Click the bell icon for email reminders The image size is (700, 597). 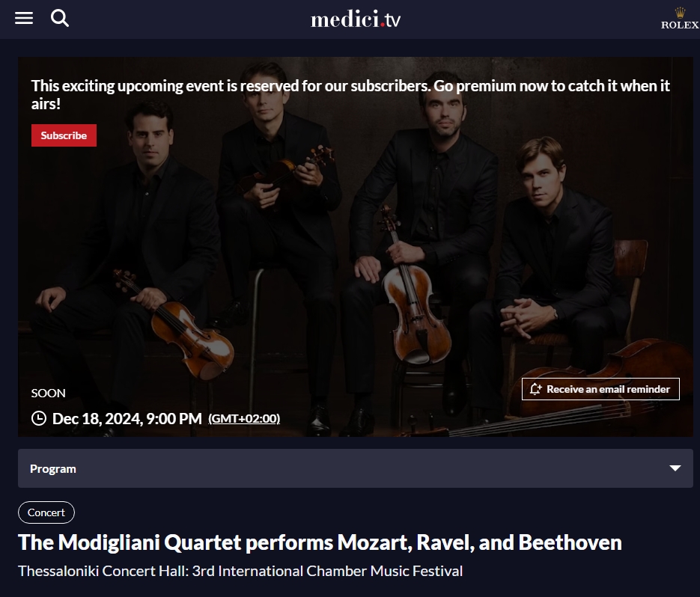click(x=535, y=389)
